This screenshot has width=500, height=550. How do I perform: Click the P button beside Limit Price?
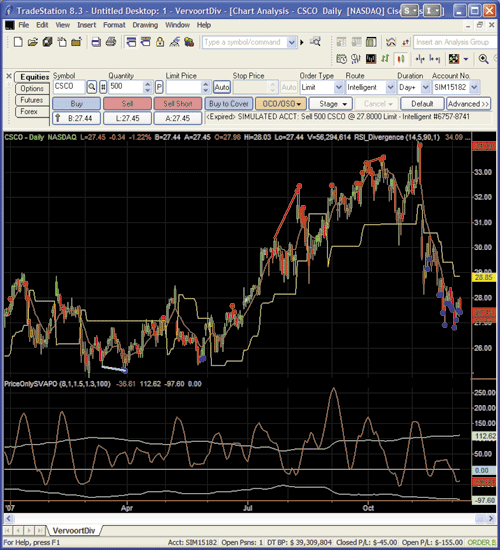[x=159, y=87]
